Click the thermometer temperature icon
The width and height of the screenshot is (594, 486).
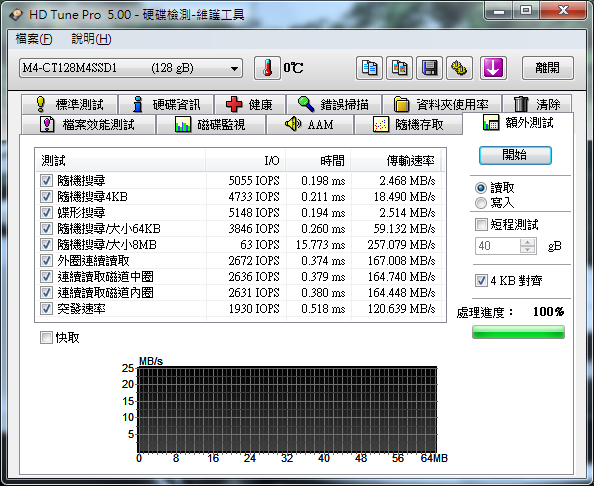click(267, 68)
